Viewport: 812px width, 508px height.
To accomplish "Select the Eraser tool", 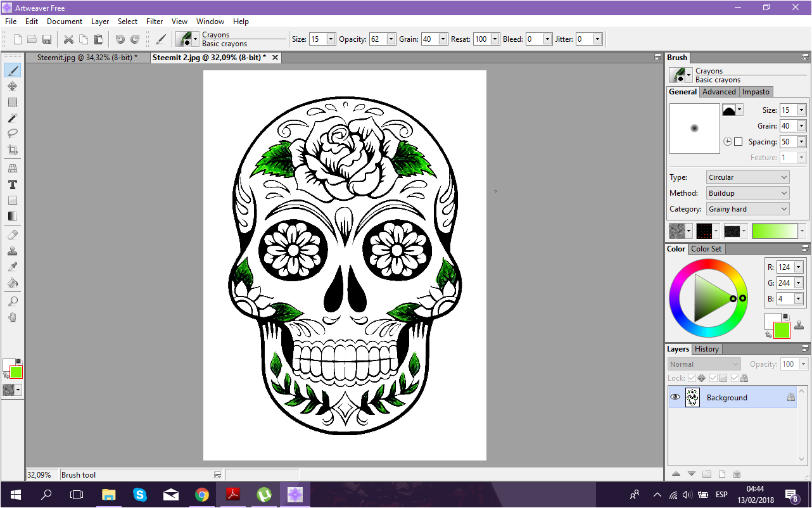I will tap(12, 234).
